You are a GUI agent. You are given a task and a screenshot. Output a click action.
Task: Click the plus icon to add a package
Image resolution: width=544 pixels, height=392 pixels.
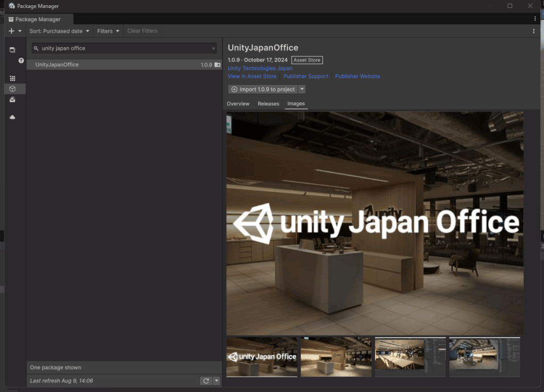click(12, 31)
